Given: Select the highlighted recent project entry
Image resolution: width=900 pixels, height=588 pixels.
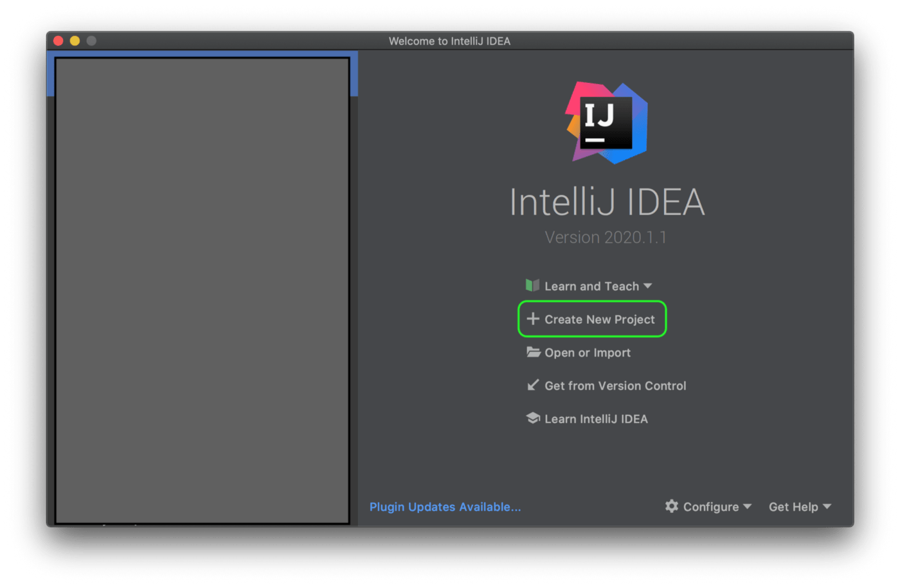Looking at the screenshot, I should [x=203, y=74].
